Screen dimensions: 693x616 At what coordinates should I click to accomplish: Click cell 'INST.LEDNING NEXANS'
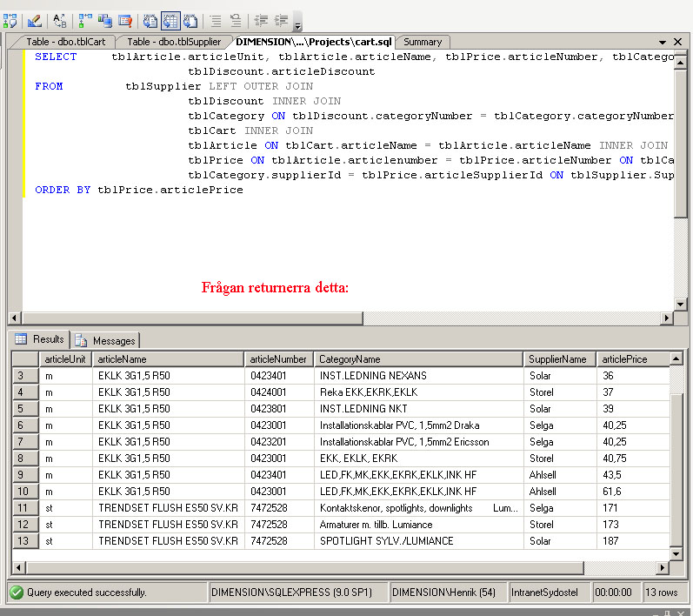pyautogui.click(x=418, y=376)
